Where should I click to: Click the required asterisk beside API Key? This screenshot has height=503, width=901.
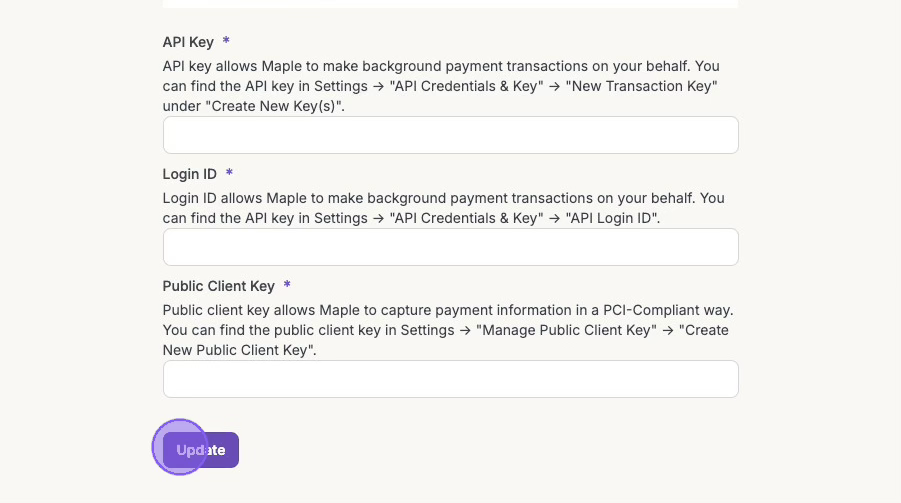click(x=226, y=42)
